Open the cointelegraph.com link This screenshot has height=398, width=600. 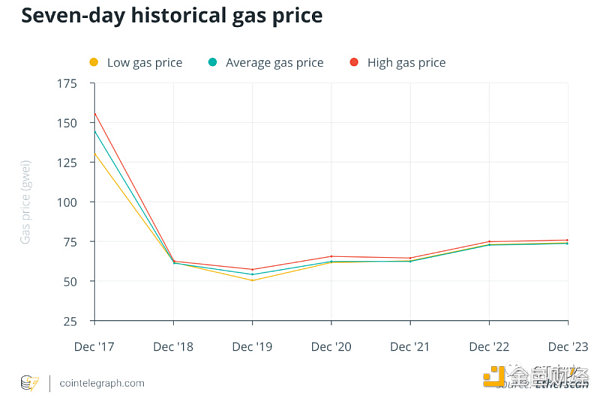(x=102, y=383)
